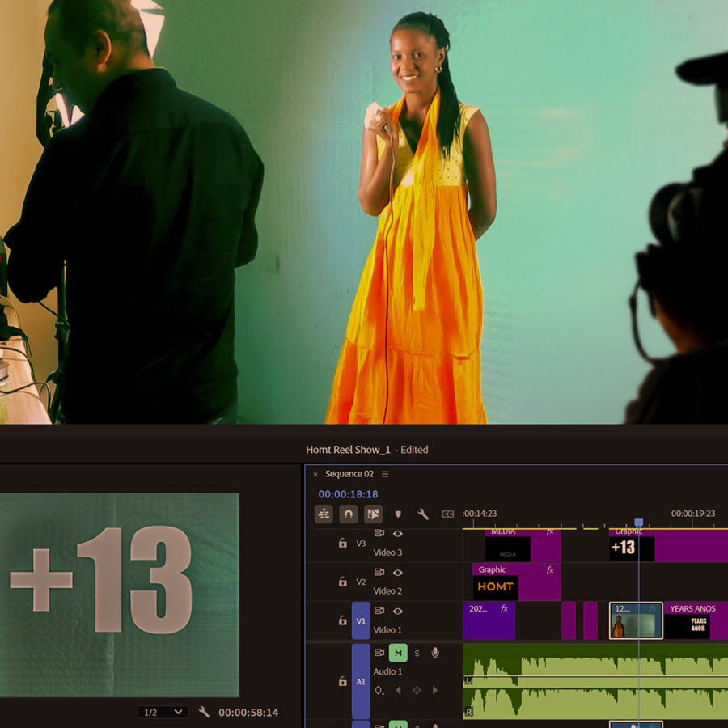Go to next keyframe on Audio 1
The width and height of the screenshot is (728, 728).
435,691
